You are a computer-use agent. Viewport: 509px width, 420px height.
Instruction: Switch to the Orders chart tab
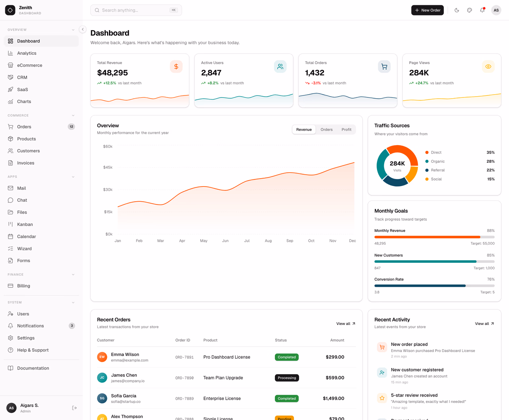click(326, 130)
